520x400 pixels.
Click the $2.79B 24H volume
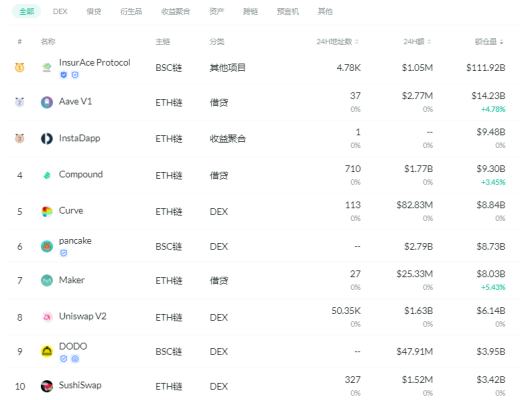[x=419, y=247]
